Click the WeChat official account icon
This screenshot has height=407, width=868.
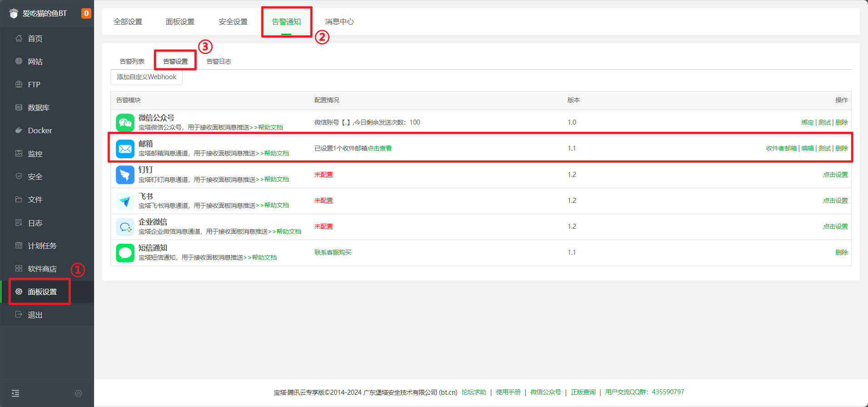pos(125,122)
